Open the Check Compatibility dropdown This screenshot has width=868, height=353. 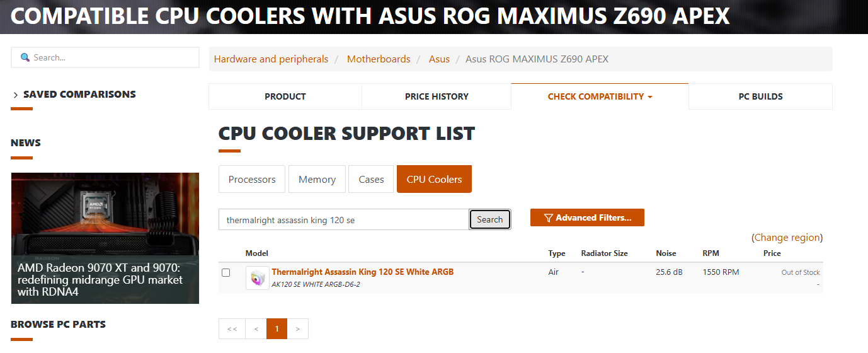[600, 96]
